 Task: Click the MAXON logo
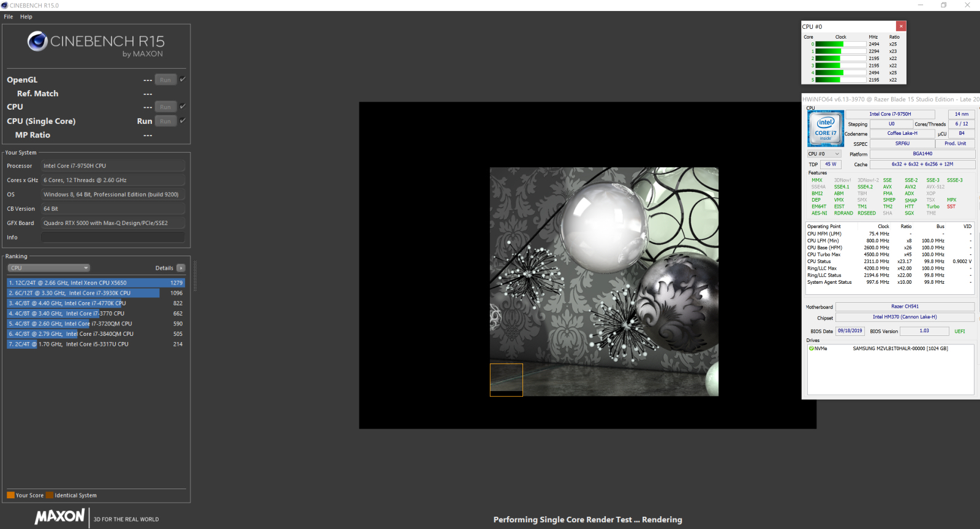(59, 517)
